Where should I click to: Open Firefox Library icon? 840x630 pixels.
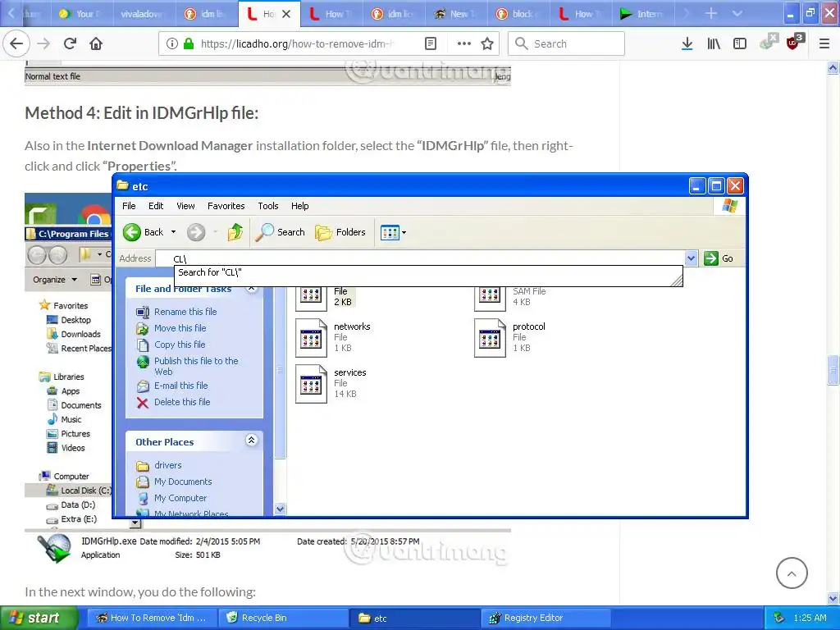(x=714, y=43)
